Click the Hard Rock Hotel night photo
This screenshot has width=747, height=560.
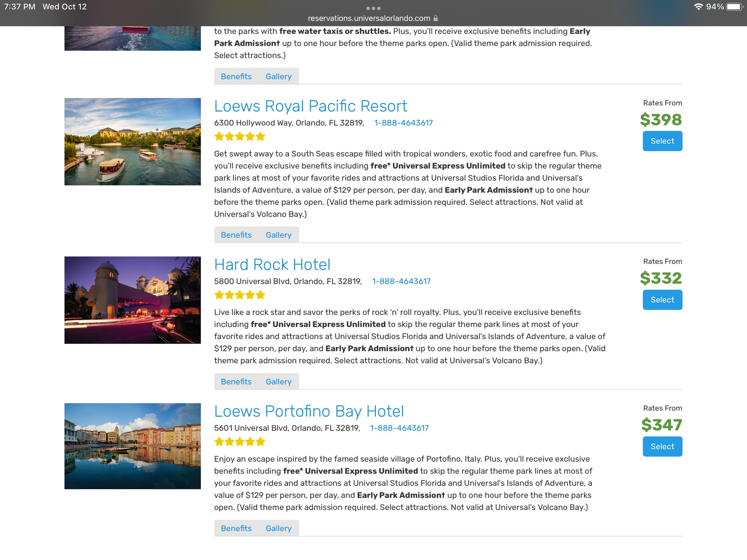[132, 300]
